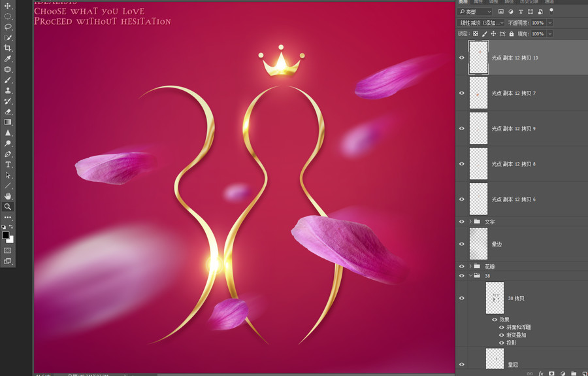
Task: Hide the 花瓣 group
Action: [x=462, y=266]
